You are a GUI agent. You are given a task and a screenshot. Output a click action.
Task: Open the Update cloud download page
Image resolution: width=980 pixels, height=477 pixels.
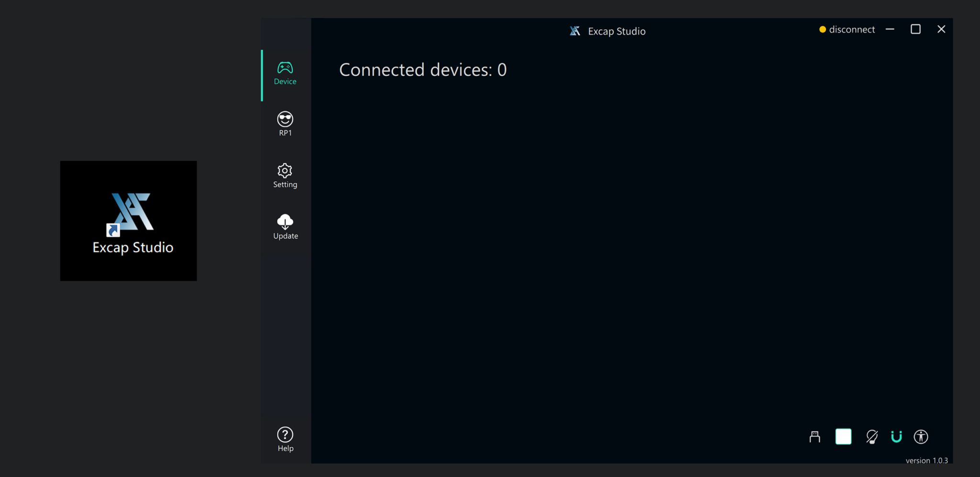point(285,227)
